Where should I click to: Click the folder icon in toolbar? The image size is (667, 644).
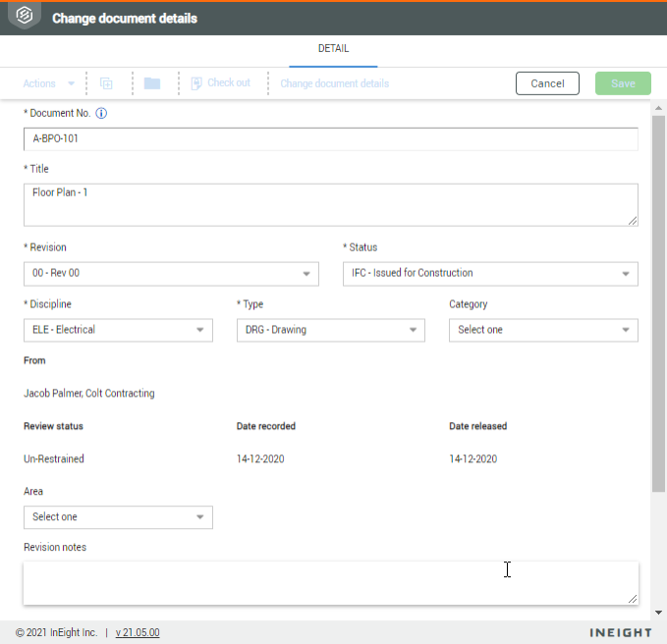151,83
